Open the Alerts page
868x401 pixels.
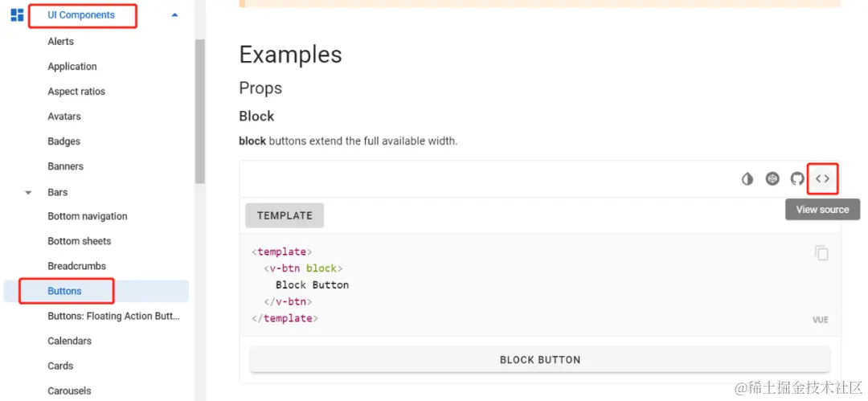61,42
